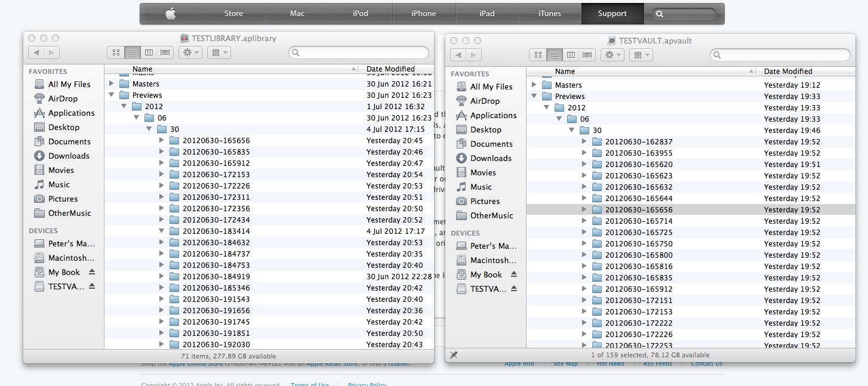This screenshot has height=386, width=868.
Task: Eject TESTVA drive in TESTVAULT sidebar
Action: 514,289
